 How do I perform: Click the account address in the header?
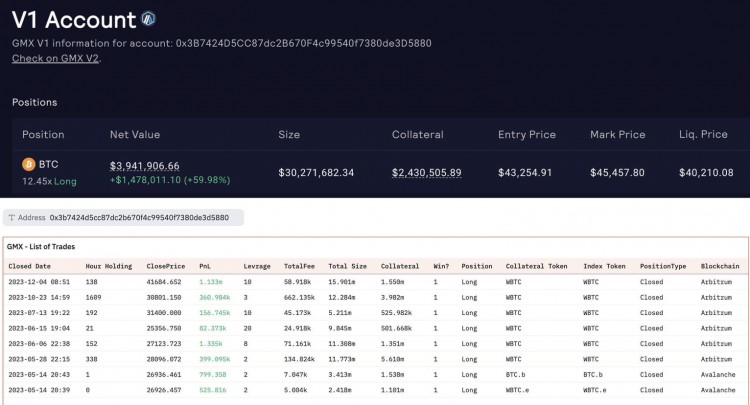[303, 43]
